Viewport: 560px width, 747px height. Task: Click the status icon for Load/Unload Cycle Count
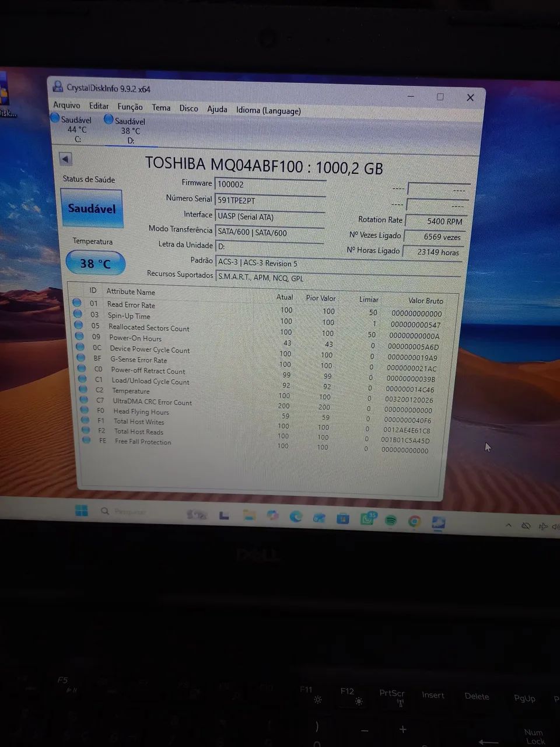(83, 379)
